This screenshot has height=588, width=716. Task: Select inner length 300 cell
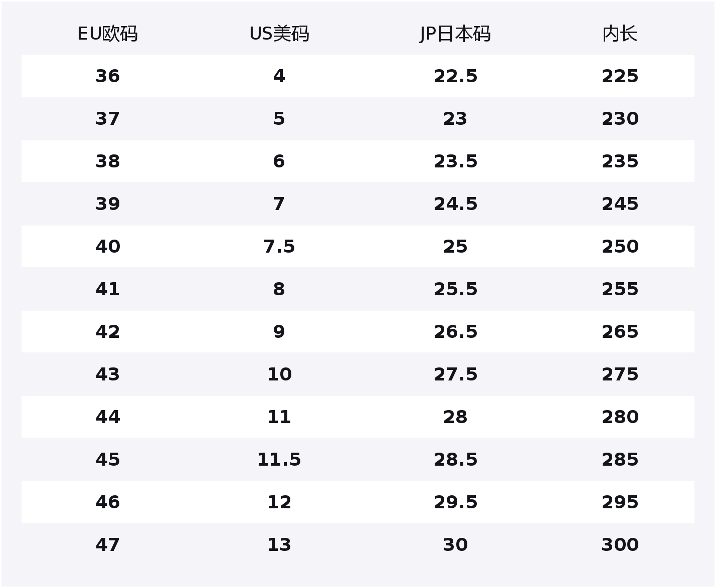620,545
